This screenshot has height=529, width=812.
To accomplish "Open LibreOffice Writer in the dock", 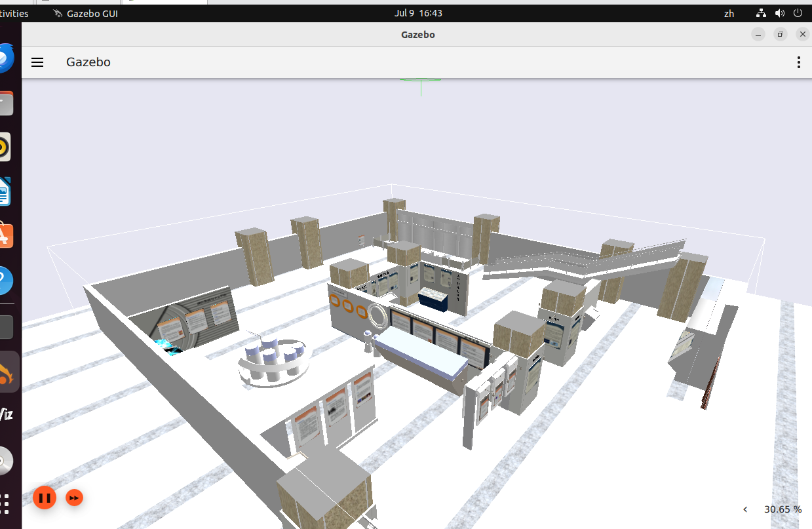I will coord(4,192).
